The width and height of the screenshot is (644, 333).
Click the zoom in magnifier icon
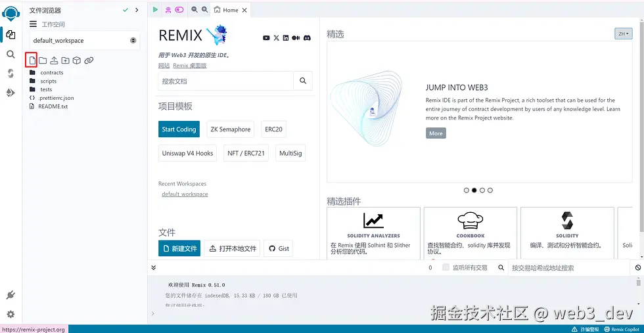point(204,9)
